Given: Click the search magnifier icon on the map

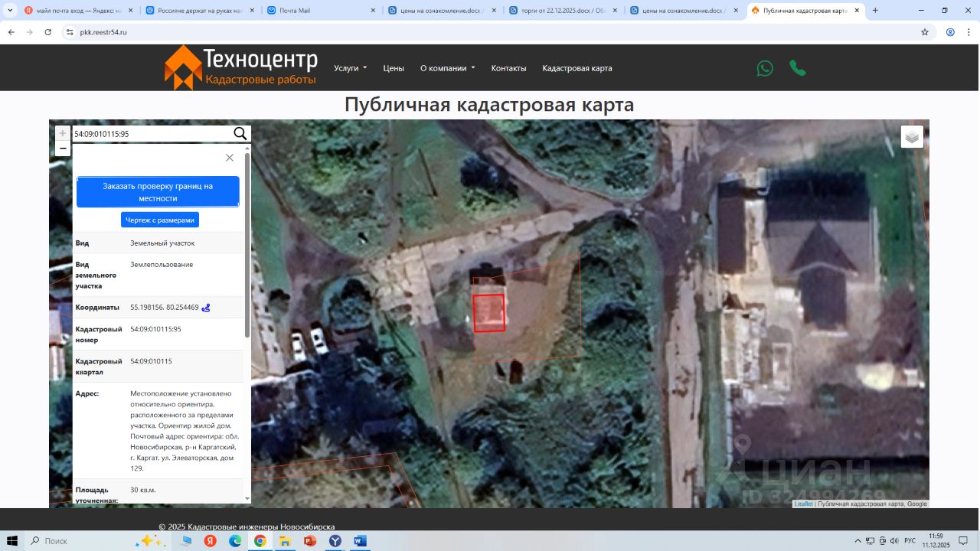Looking at the screenshot, I should tap(240, 134).
